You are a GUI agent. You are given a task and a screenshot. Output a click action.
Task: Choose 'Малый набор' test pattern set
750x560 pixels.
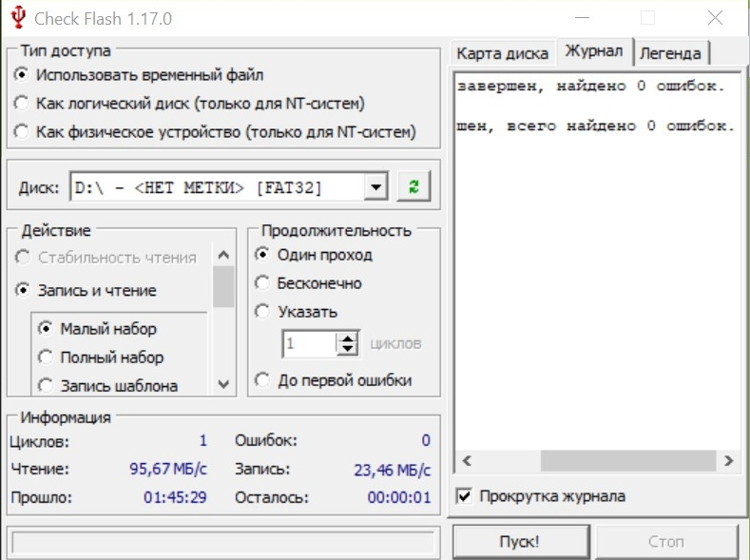pyautogui.click(x=97, y=329)
